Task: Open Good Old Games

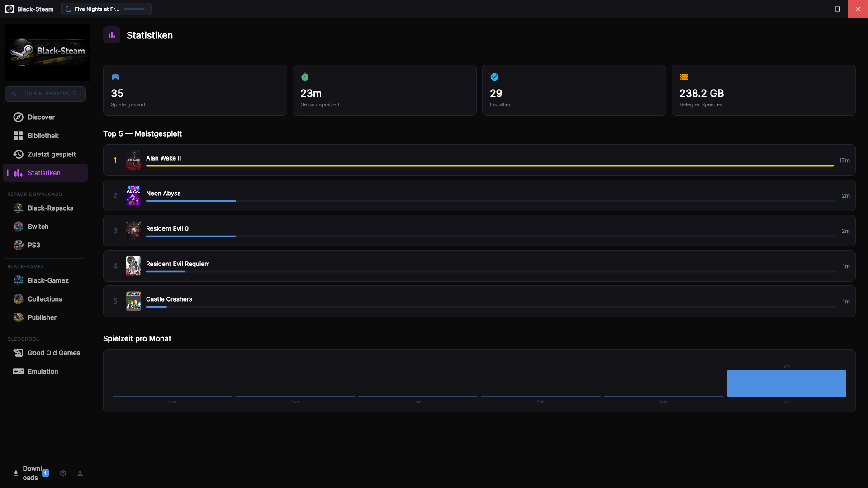Action: [45, 353]
